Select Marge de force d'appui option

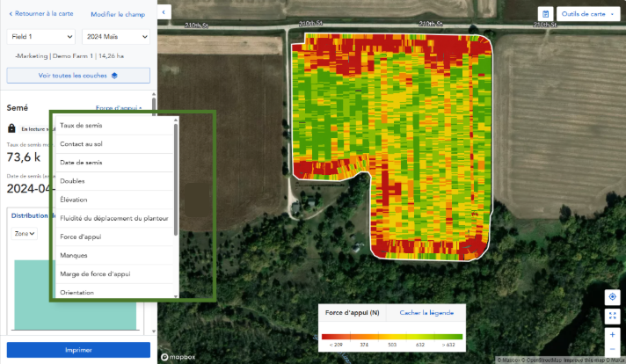click(x=114, y=274)
